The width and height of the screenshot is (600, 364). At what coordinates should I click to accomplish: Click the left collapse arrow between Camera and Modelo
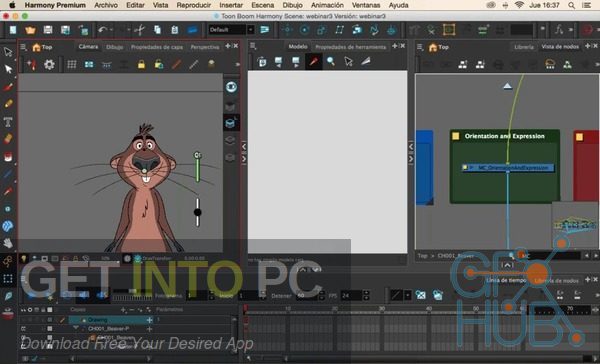(244, 147)
